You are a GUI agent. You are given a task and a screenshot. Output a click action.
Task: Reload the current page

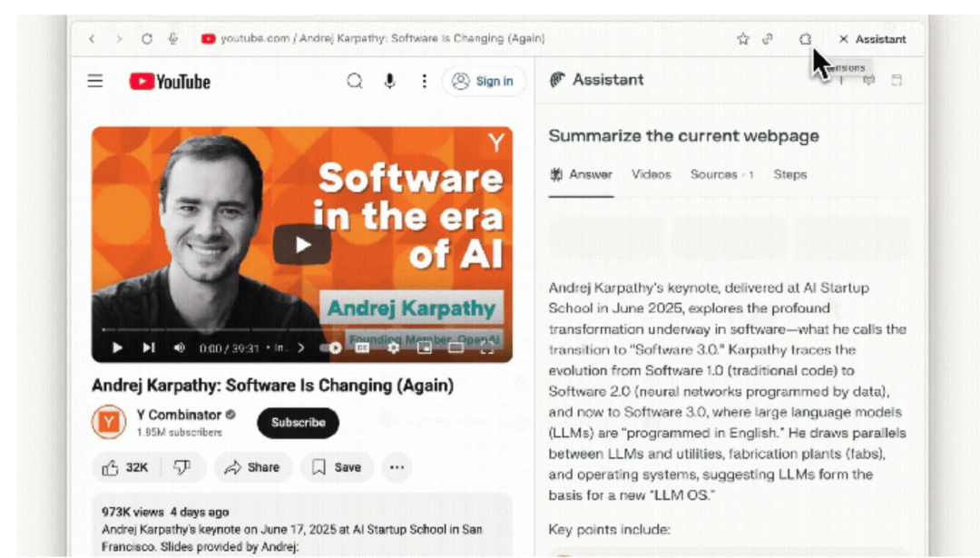[x=146, y=39]
